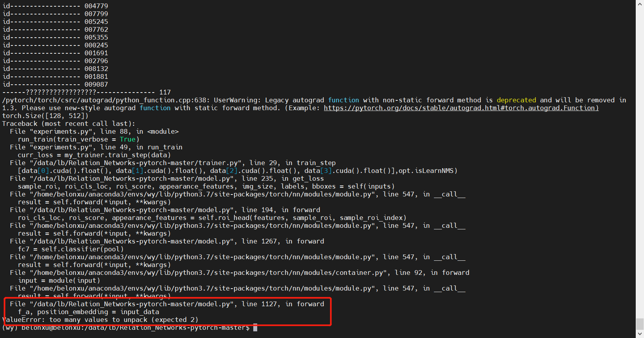Click the model.py line 1267 forward entry
The height and width of the screenshot is (338, 644).
(167, 241)
